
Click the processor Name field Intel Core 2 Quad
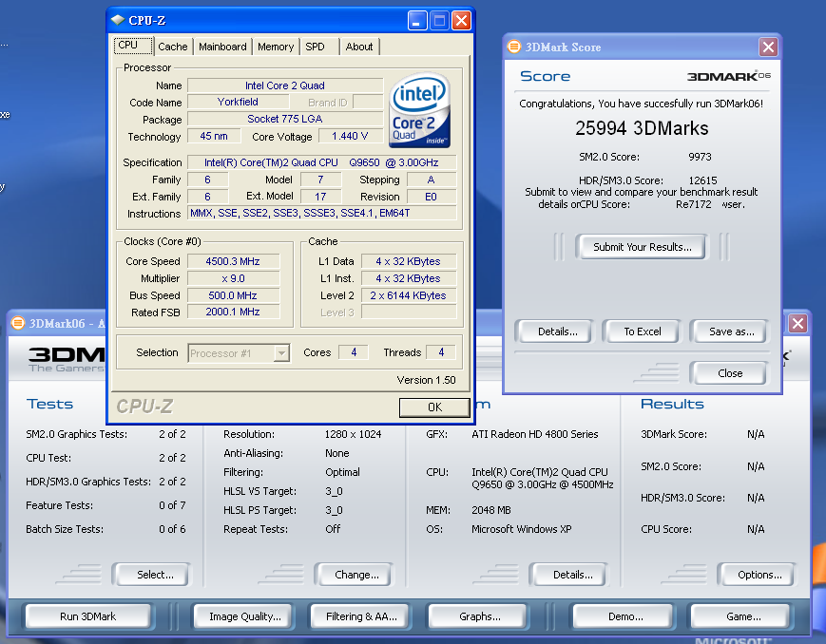285,85
